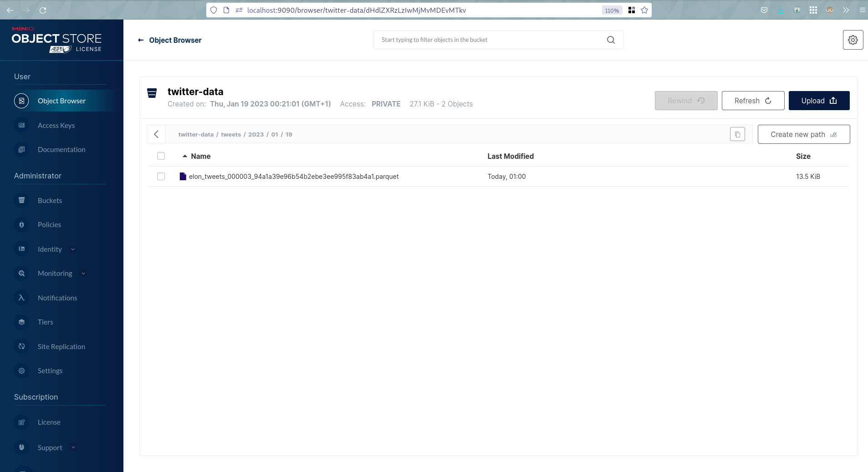Open the elon_tweets_000003 parquet file

[294, 176]
